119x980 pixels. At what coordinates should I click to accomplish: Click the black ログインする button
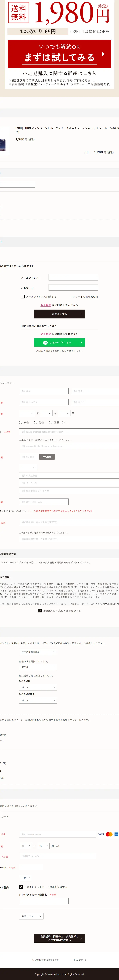point(59,314)
